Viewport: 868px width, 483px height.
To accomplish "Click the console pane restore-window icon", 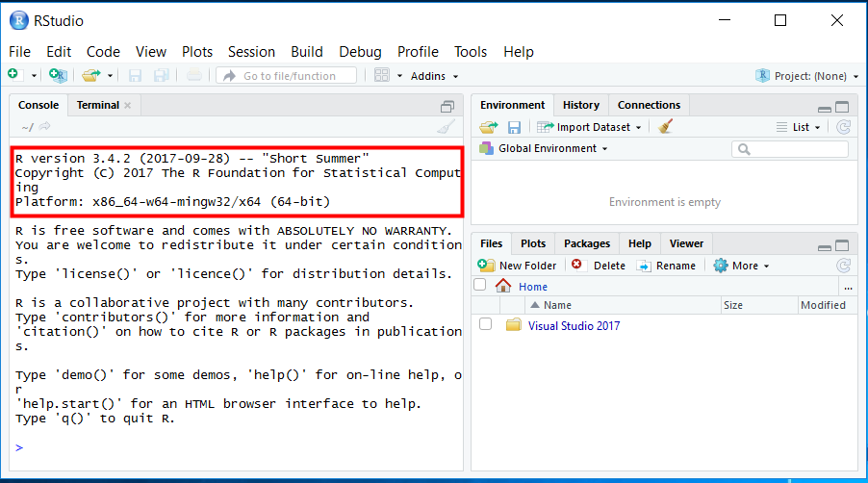I will (447, 106).
